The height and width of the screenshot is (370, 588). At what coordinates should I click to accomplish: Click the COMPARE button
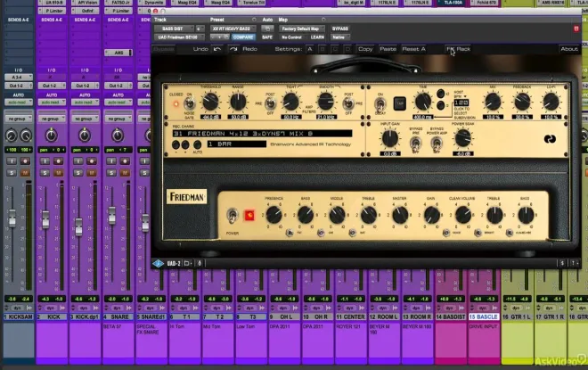coord(243,37)
